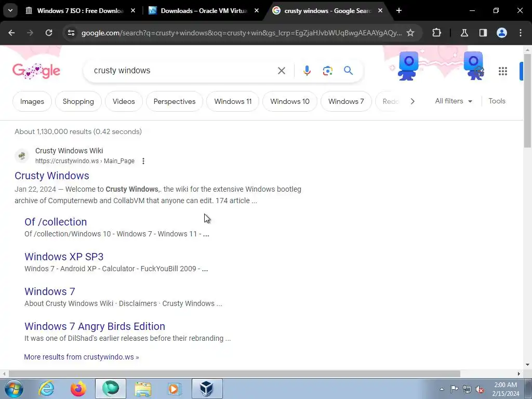Go back to the previous page

pyautogui.click(x=11, y=33)
